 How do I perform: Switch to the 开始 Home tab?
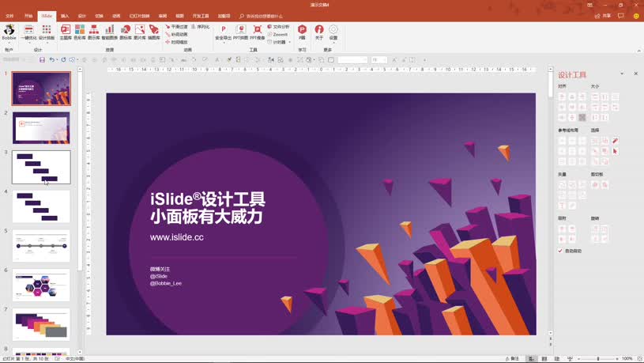tap(28, 16)
